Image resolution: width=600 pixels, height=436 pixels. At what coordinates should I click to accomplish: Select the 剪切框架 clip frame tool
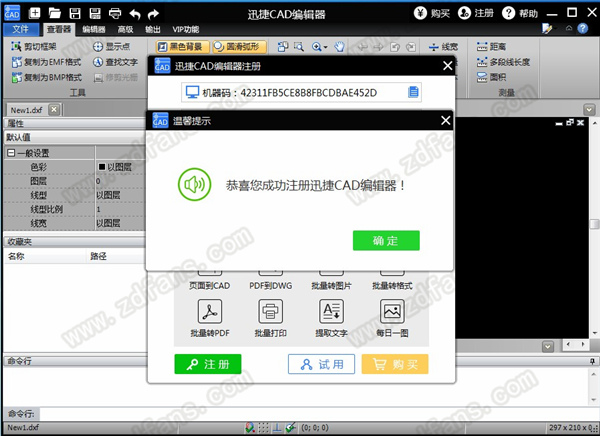tap(34, 47)
